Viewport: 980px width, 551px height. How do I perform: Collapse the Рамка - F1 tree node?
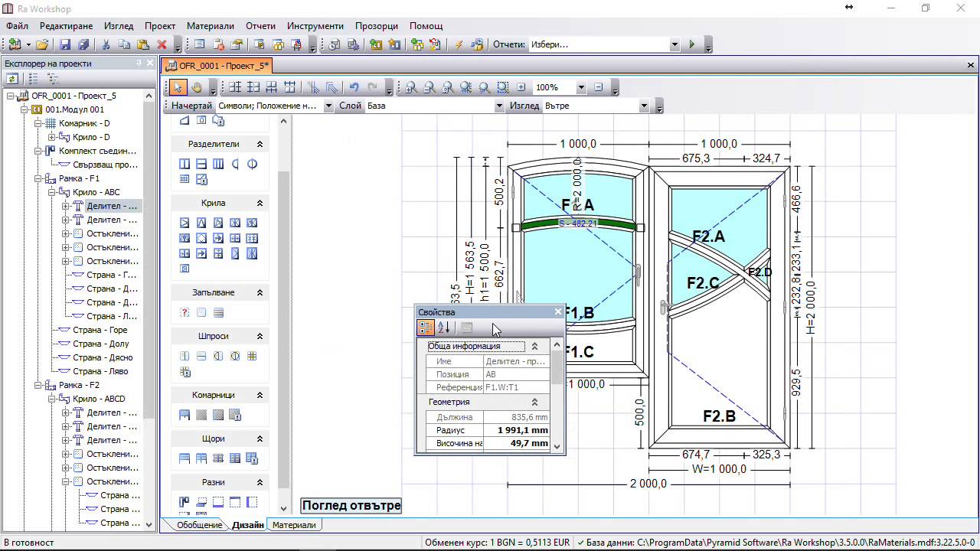tap(37, 178)
